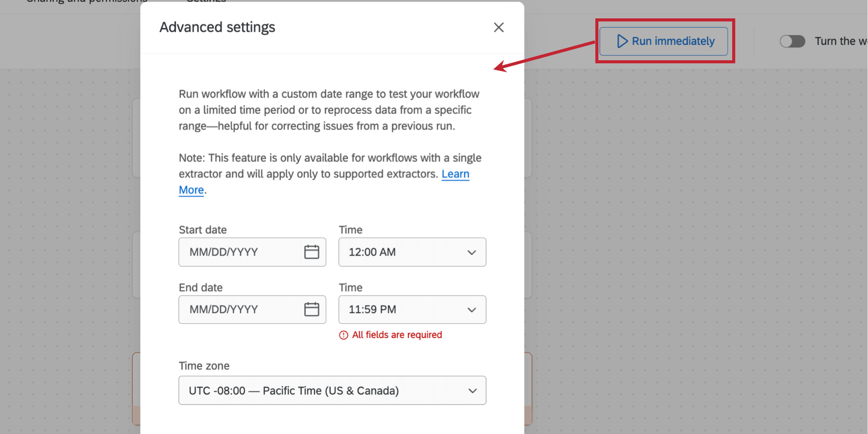Open the End date calendar picker icon

click(311, 310)
